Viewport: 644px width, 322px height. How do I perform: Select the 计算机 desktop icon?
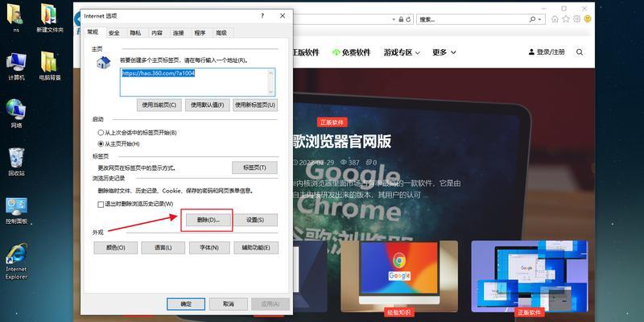pyautogui.click(x=16, y=66)
